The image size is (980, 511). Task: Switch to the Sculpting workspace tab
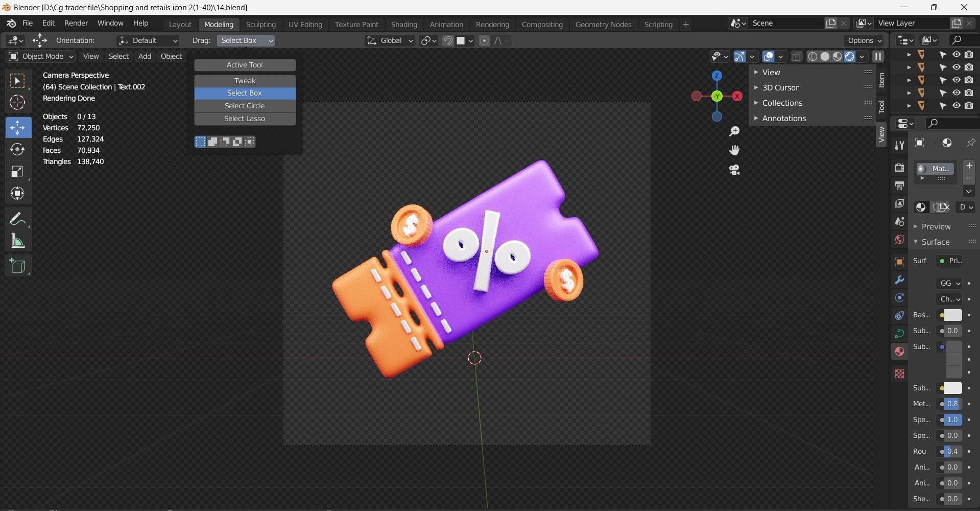pyautogui.click(x=260, y=24)
